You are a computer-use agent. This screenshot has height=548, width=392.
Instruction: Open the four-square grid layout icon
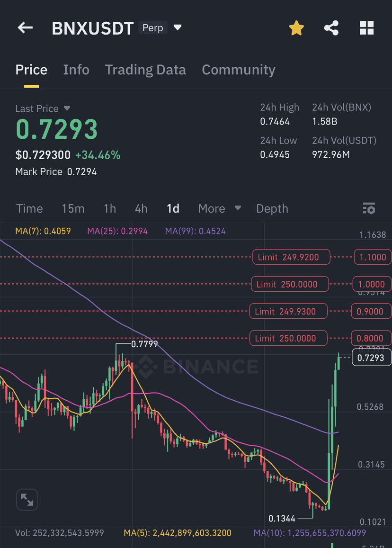[x=367, y=28]
